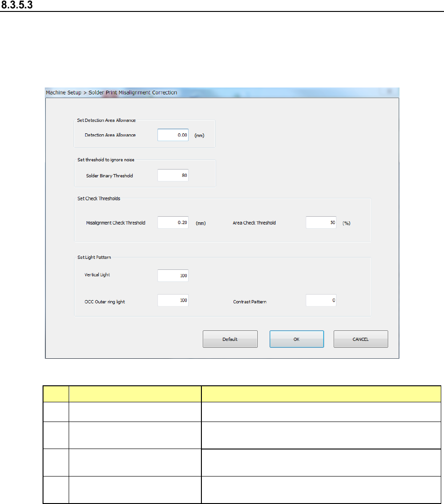Click the 'Misalignment Check Threshold' label text
Screen dimensions: 444x504
115,223
